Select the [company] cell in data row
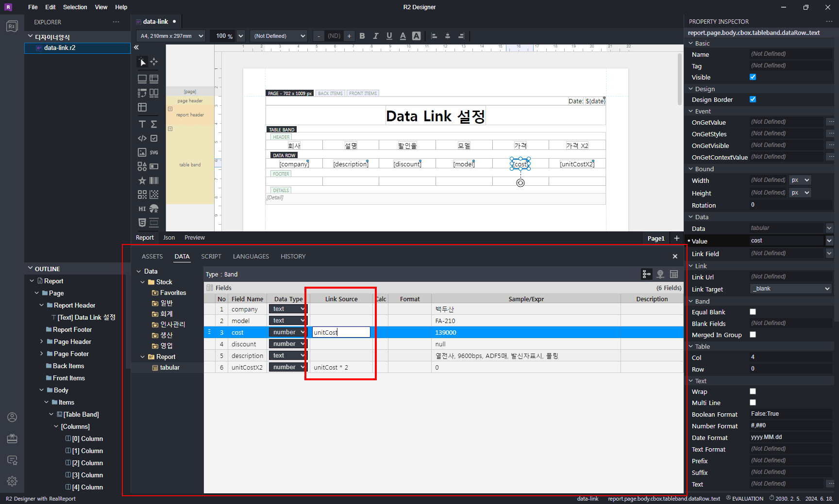This screenshot has width=839, height=504. coord(294,164)
